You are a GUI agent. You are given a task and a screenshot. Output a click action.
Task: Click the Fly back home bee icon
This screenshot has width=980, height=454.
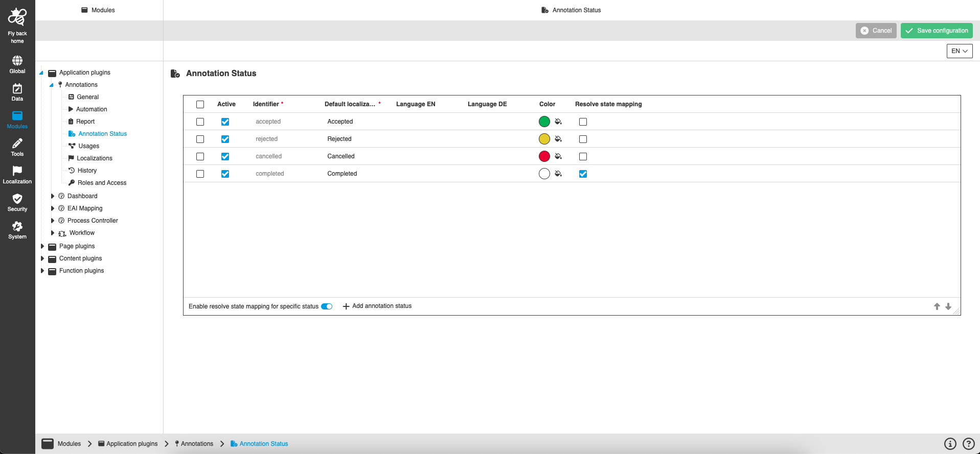click(x=17, y=17)
